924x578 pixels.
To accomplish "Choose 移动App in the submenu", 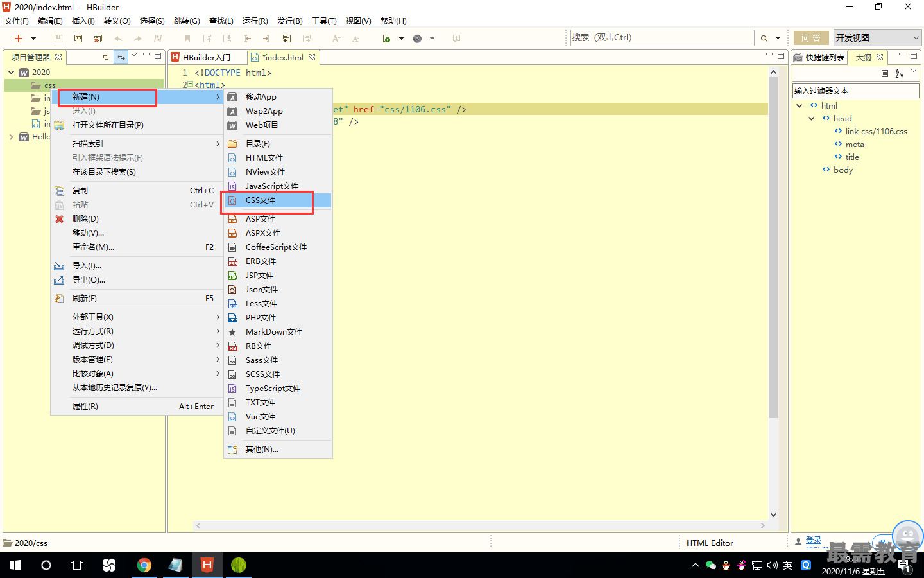I will click(x=278, y=96).
